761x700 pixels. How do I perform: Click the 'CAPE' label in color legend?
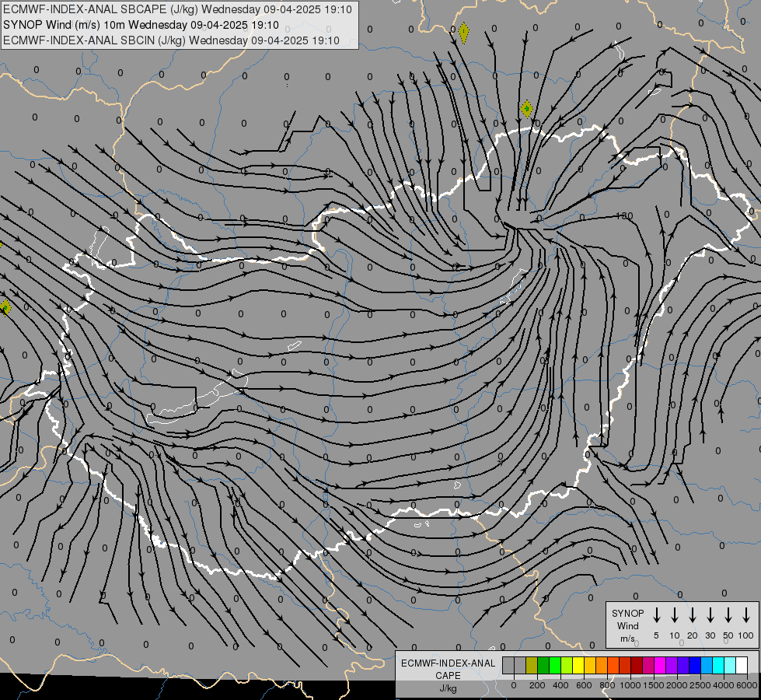[448, 676]
